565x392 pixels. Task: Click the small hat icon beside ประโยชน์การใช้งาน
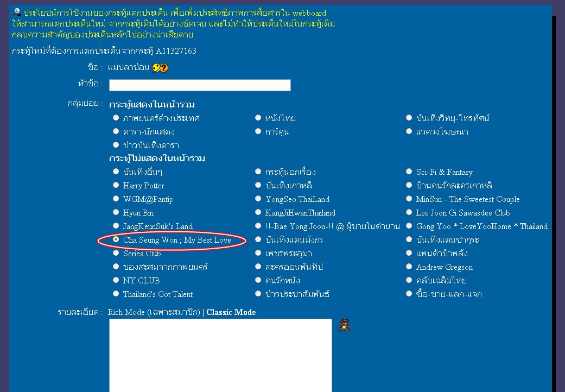(17, 12)
